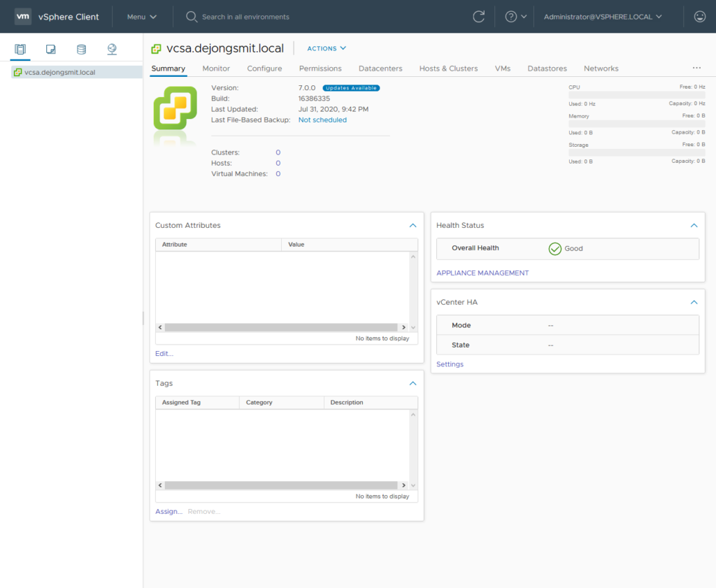Sort by the Category column header
The width and height of the screenshot is (716, 588).
click(281, 403)
